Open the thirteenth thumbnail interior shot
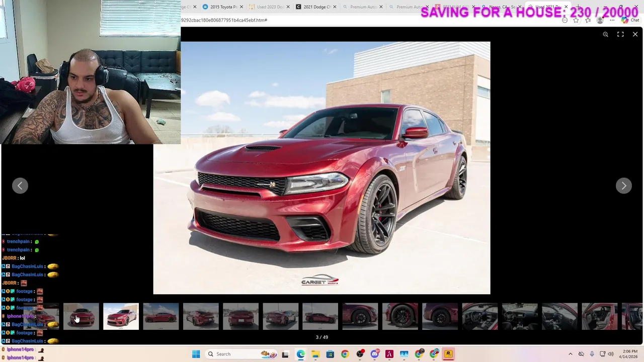This screenshot has width=644, height=362. click(520, 317)
